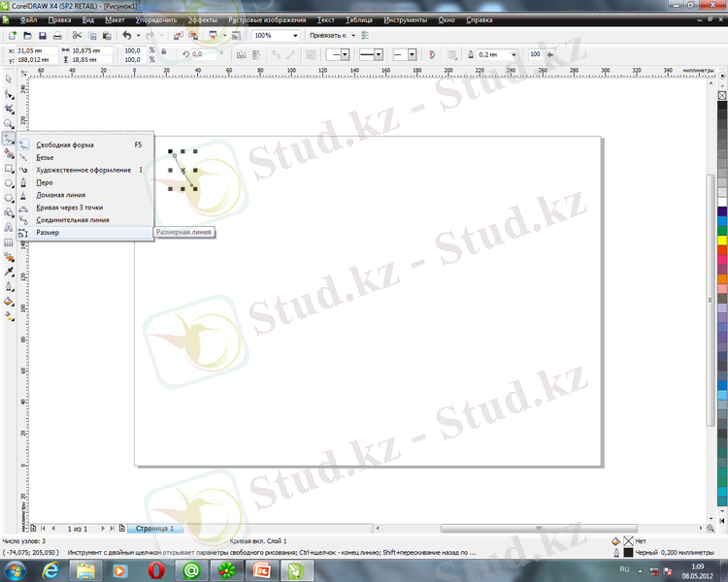Screen dimensions: 728x582
Task: Click the rotation angle field 0,0
Action: [x=204, y=54]
